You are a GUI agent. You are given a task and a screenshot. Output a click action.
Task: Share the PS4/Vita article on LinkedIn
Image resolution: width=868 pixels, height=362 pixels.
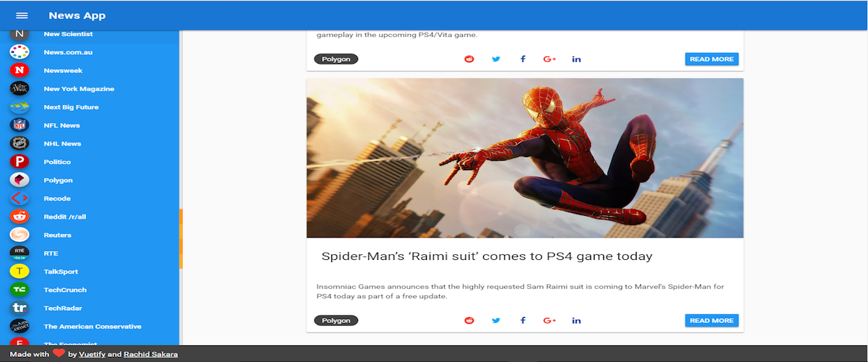(x=576, y=59)
